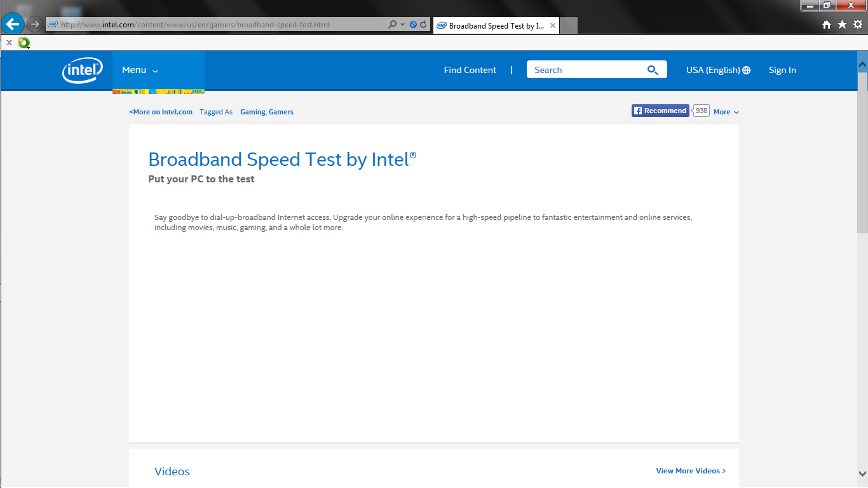Click the scrollbar up arrow
Screen dimensions: 868x488
pyautogui.click(x=862, y=65)
